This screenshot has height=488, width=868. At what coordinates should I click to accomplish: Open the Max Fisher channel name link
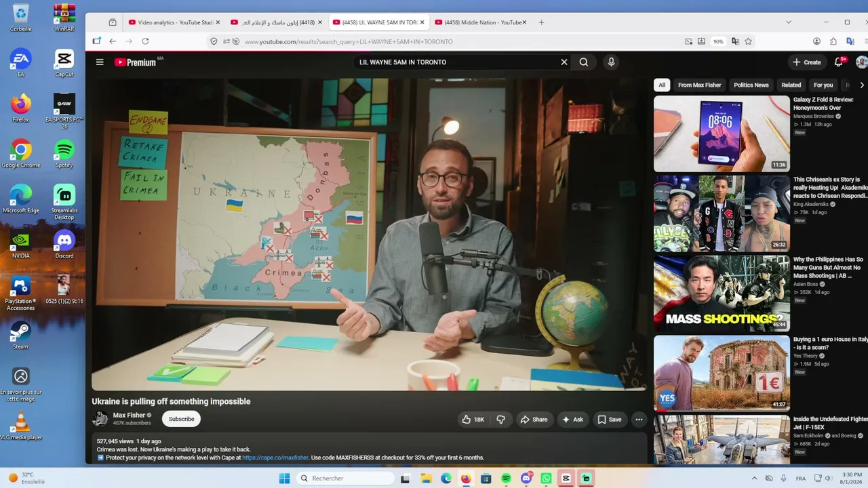click(129, 415)
